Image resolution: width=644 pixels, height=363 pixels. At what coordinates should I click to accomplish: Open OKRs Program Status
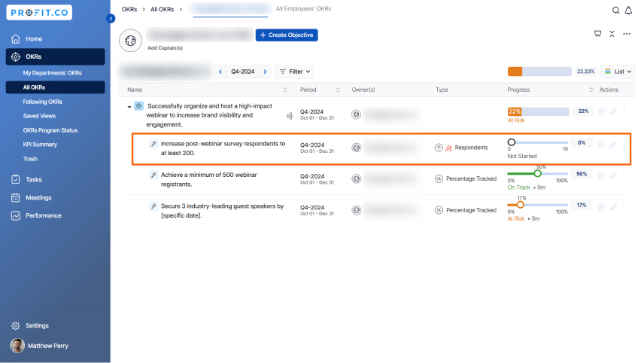pyautogui.click(x=50, y=130)
